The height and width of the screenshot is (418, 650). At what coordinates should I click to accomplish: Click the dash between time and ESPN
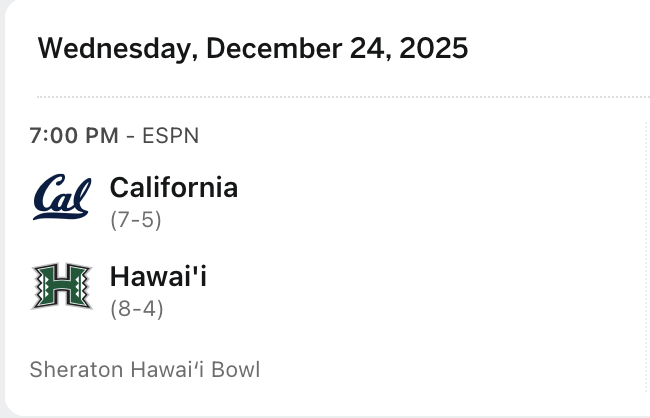click(x=130, y=136)
